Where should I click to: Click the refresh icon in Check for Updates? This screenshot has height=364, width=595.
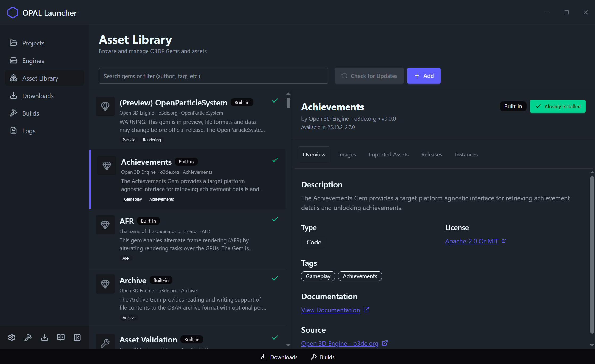click(x=345, y=76)
